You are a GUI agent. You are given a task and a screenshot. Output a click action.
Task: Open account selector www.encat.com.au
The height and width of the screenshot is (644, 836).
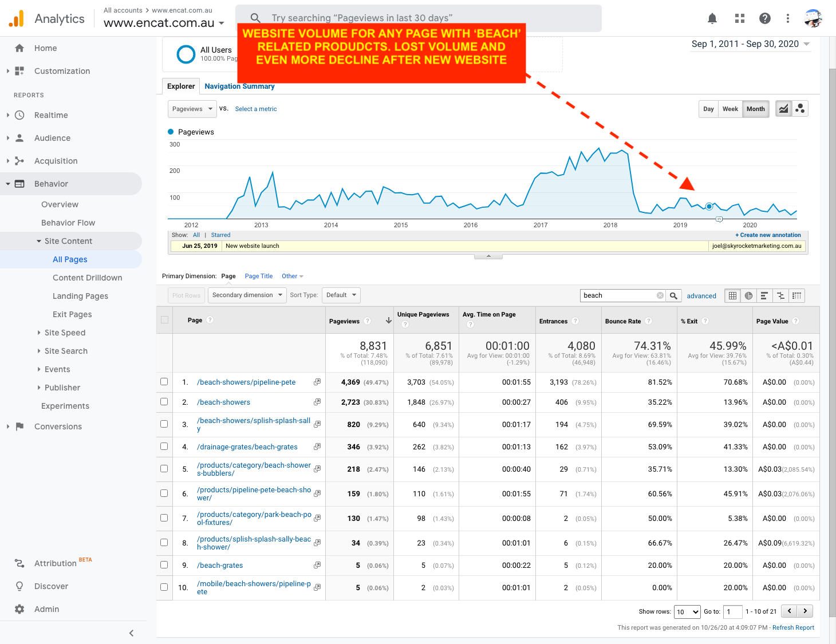tap(164, 23)
